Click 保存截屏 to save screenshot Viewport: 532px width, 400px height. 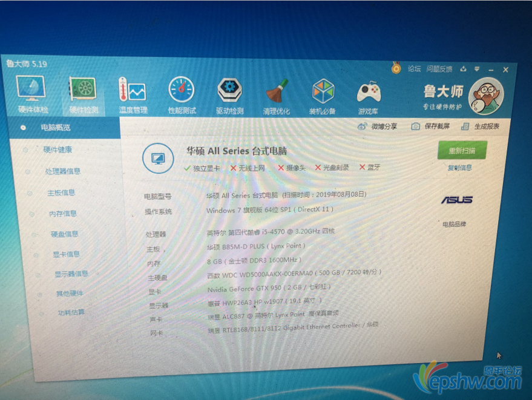(430, 126)
